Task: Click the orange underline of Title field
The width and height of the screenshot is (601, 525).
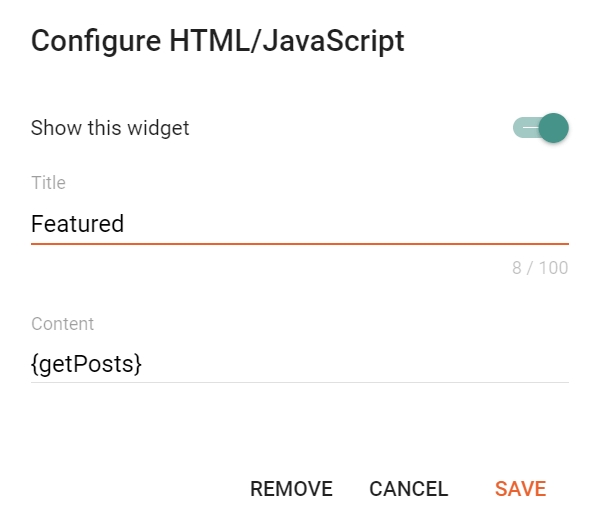Action: coord(299,243)
